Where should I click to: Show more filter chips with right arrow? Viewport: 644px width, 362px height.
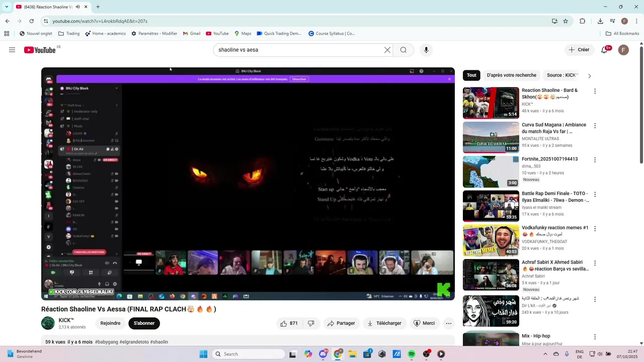coord(589,76)
